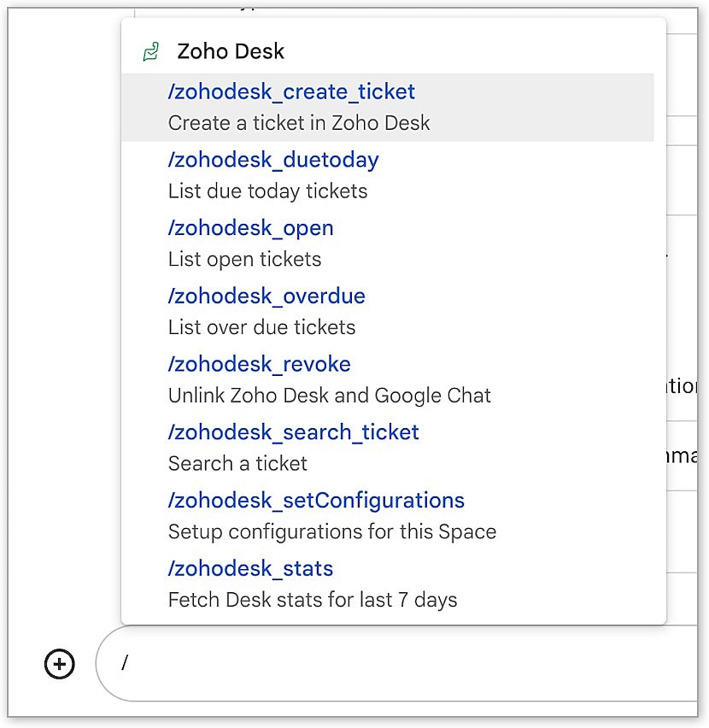Choose the /zohodesk_revoke command
The image size is (709, 728).
tap(259, 364)
